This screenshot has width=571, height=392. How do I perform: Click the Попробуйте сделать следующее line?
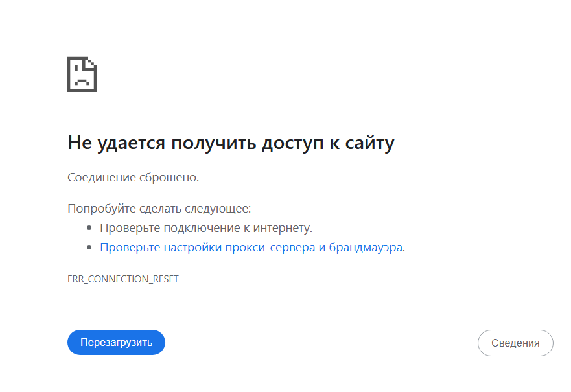pos(159,209)
